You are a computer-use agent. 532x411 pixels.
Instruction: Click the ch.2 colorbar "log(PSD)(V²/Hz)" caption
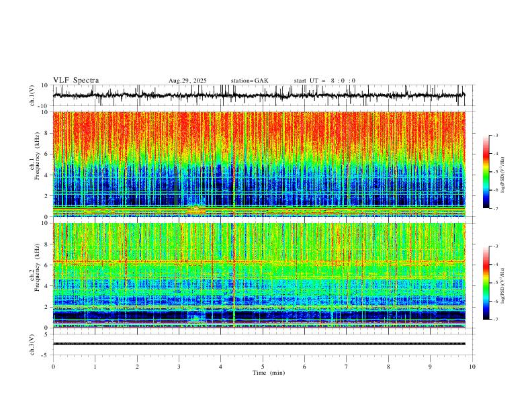click(503, 285)
